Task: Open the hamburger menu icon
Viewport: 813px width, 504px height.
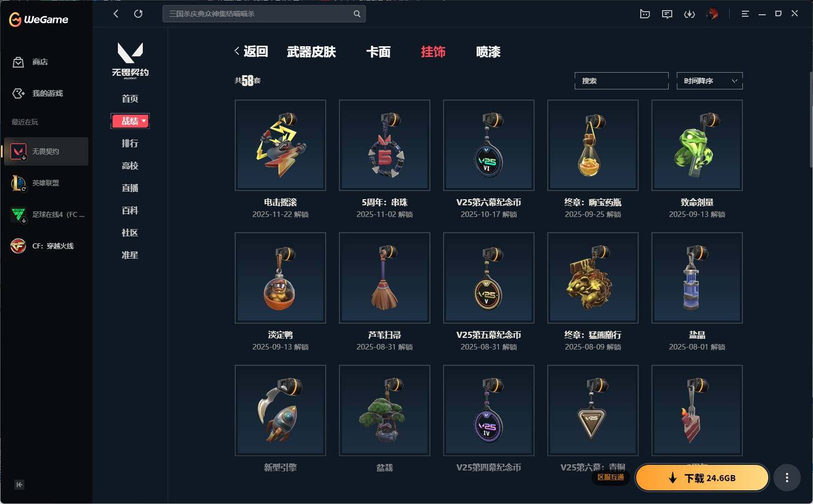Action: [745, 14]
